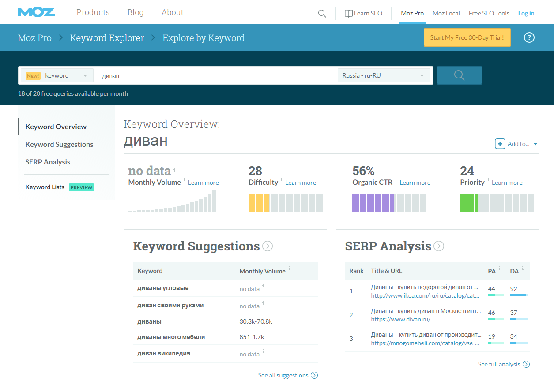Click the Add to plus icon

point(500,144)
